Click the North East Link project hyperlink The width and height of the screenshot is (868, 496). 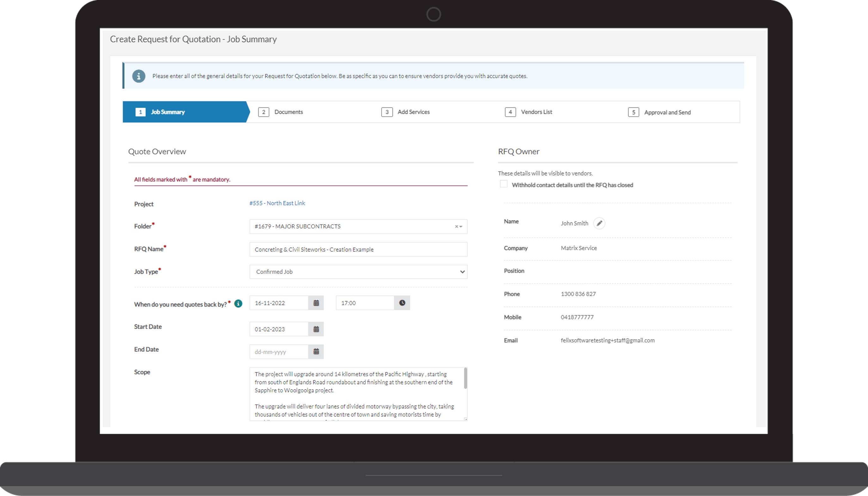pos(277,203)
